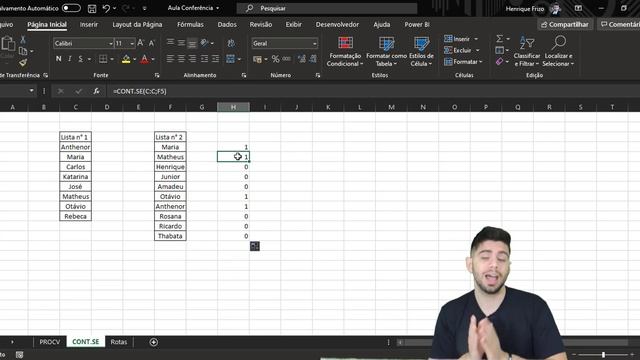Add a new sheet with plus icon
This screenshot has height=360, width=640.
coord(153,342)
